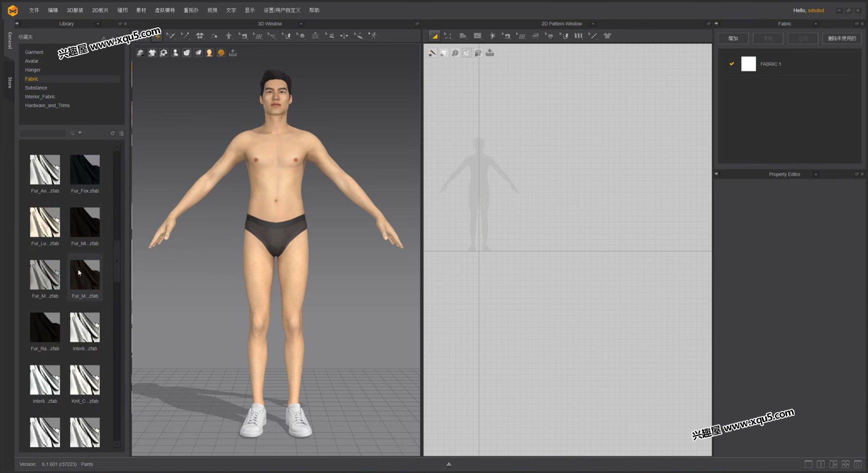Select the polygon pattern tool in 2D toolbar

pos(463,36)
